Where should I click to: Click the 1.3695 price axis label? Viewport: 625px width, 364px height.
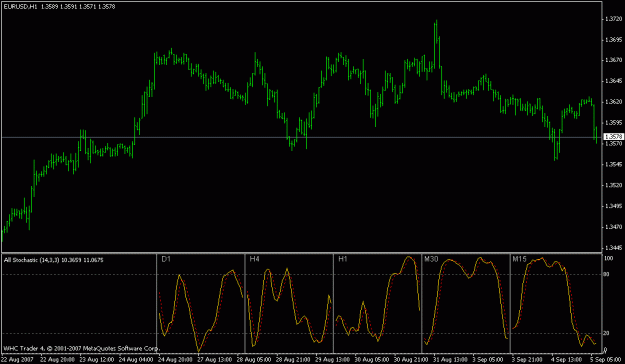point(613,39)
